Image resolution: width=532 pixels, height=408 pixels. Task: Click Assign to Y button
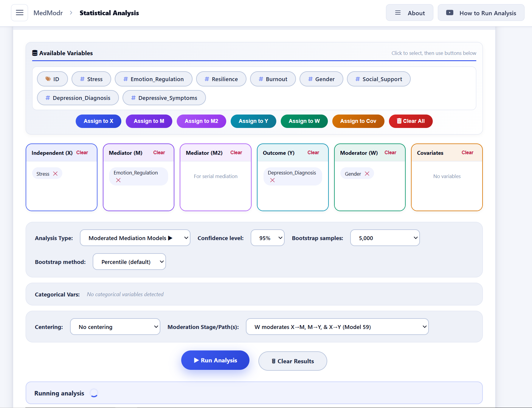253,121
